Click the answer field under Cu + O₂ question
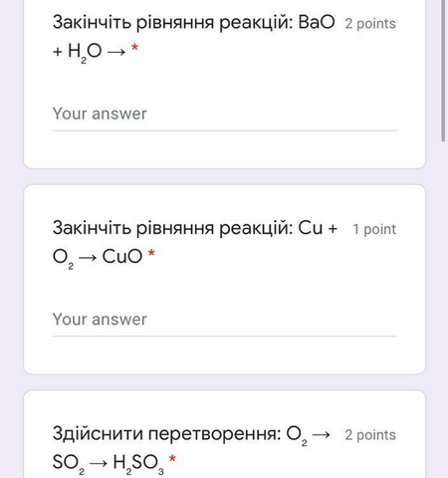 (x=224, y=320)
